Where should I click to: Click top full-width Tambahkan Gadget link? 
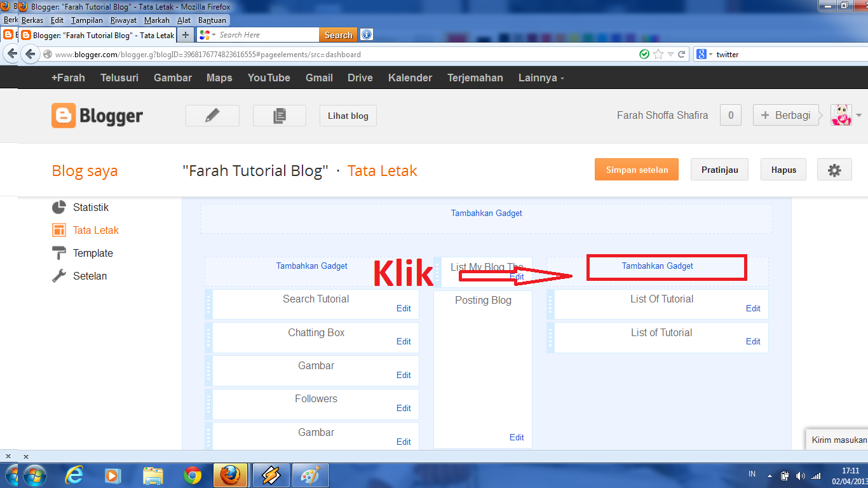point(487,213)
